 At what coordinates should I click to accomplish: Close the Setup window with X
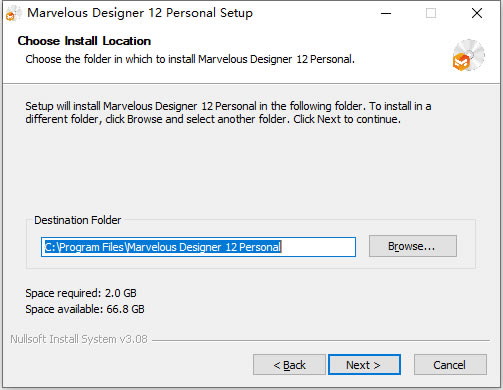(x=477, y=13)
